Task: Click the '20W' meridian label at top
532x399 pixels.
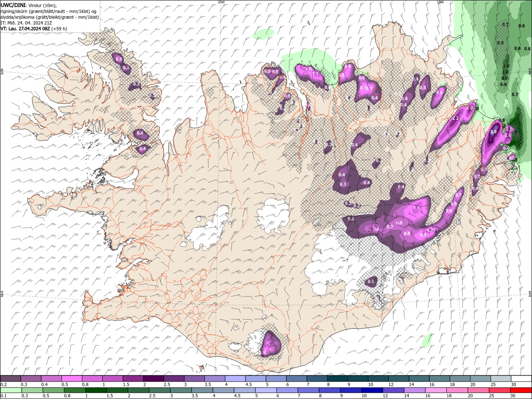Action: [x=221, y=2]
